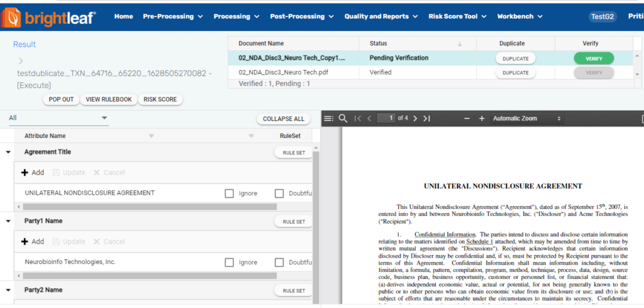
Task: Open the Automatic Zoom dropdown
Action: [527, 118]
